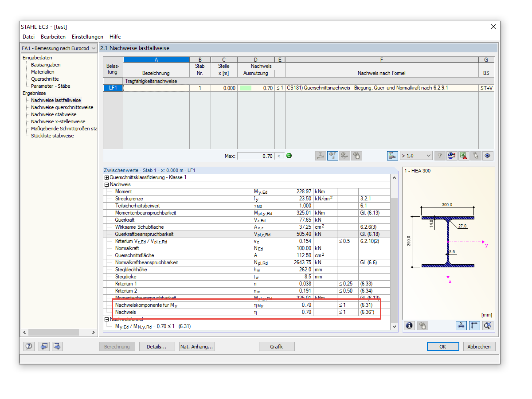Screen dimensions: 532x399
Task: Open the Einstellungen menu
Action: click(87, 37)
